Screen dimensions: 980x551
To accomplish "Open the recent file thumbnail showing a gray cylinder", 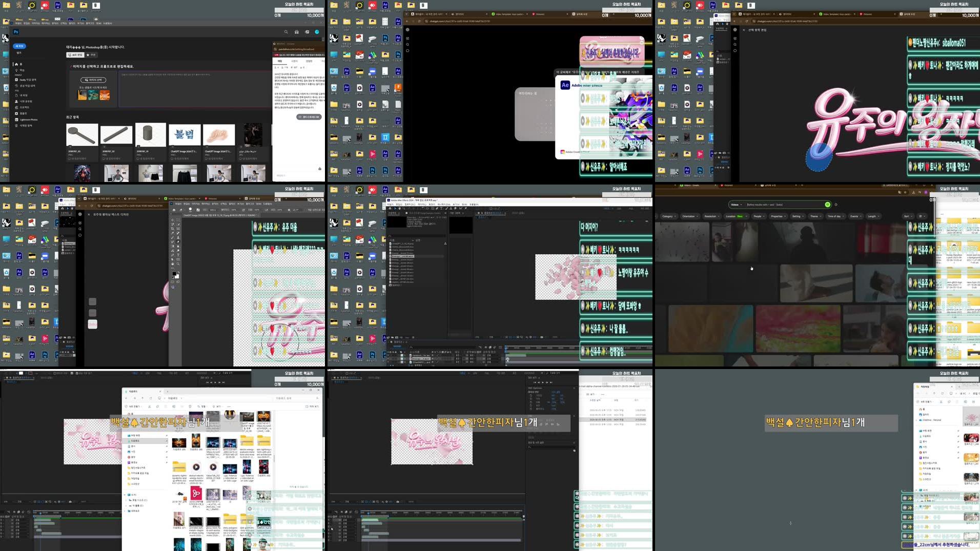I will (150, 135).
